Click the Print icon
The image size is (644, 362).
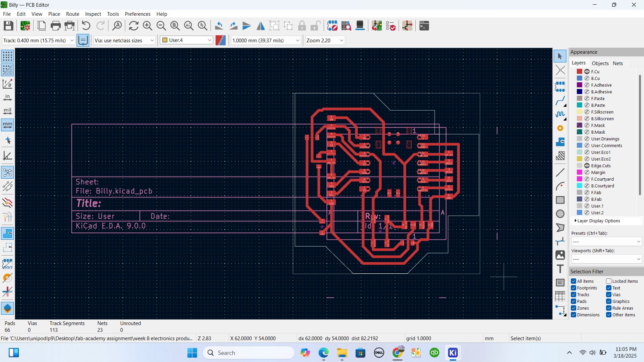click(x=55, y=26)
